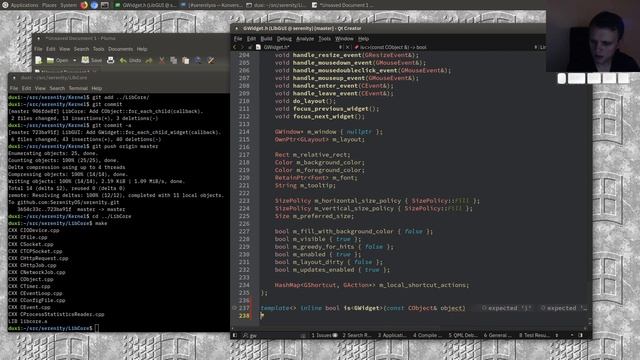Click the Save icon in Pluma toolbar
The width and height of the screenshot is (640, 360).
click(x=85, y=60)
